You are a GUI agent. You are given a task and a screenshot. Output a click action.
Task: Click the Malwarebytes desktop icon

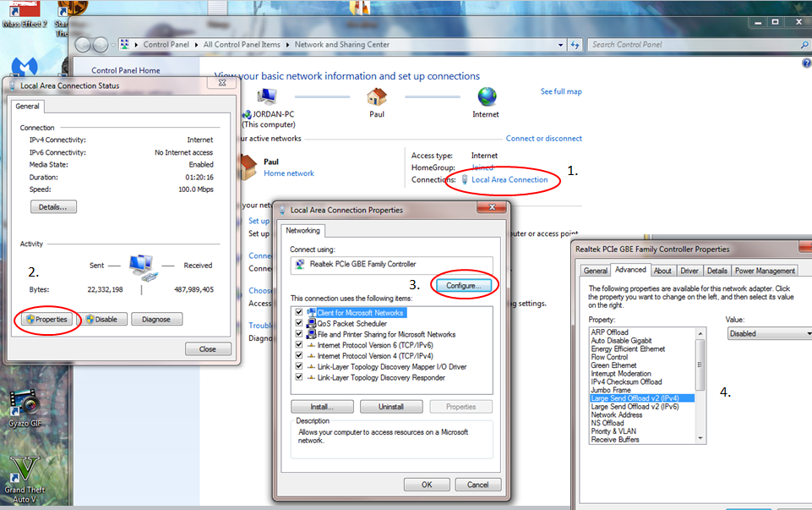pos(25,66)
